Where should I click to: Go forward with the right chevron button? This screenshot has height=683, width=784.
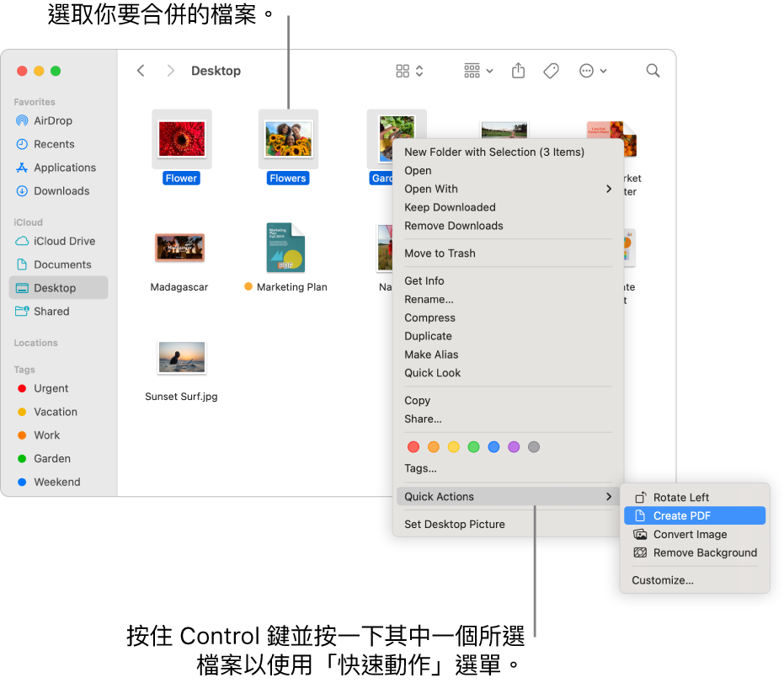(x=170, y=71)
